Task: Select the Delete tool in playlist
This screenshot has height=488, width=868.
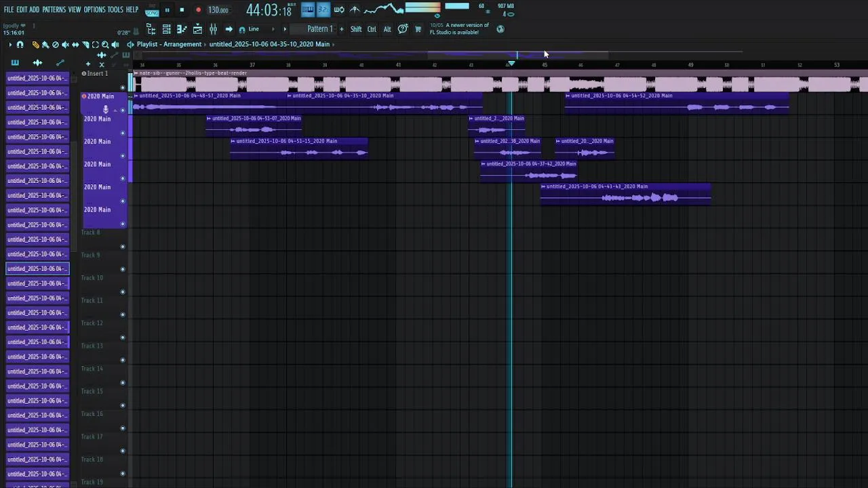Action: [56, 45]
